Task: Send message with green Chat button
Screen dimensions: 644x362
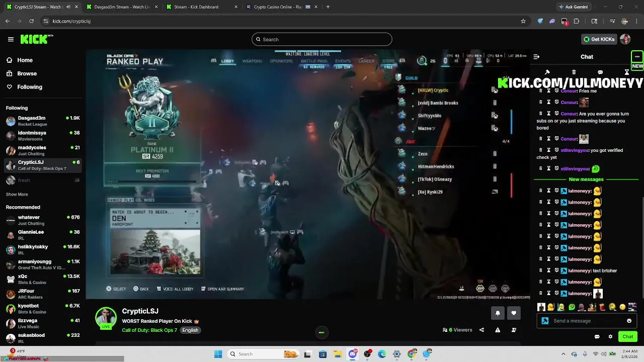Action: tap(628, 337)
